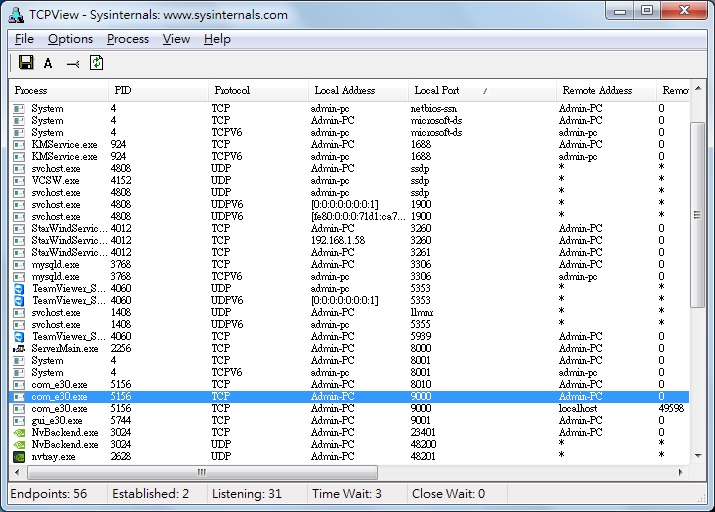Viewport: 715px width, 512px height.
Task: Click the 8010 local port cell
Action: [420, 384]
